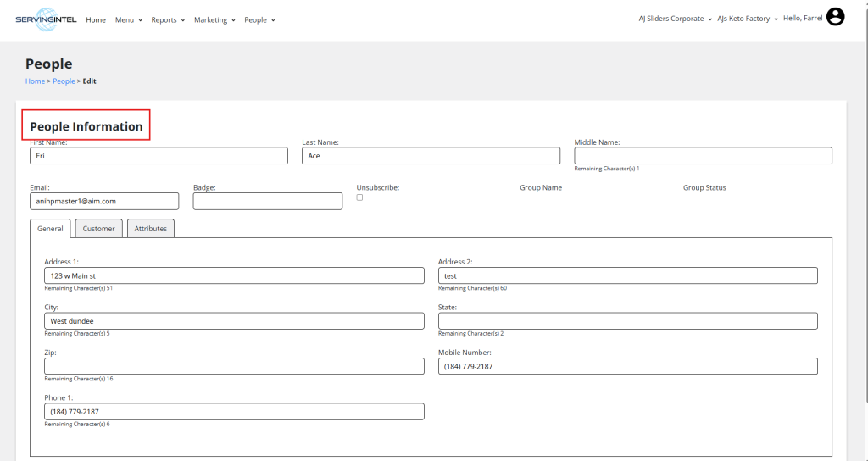Switch to the Customer tab
The image size is (868, 461).
(99, 229)
